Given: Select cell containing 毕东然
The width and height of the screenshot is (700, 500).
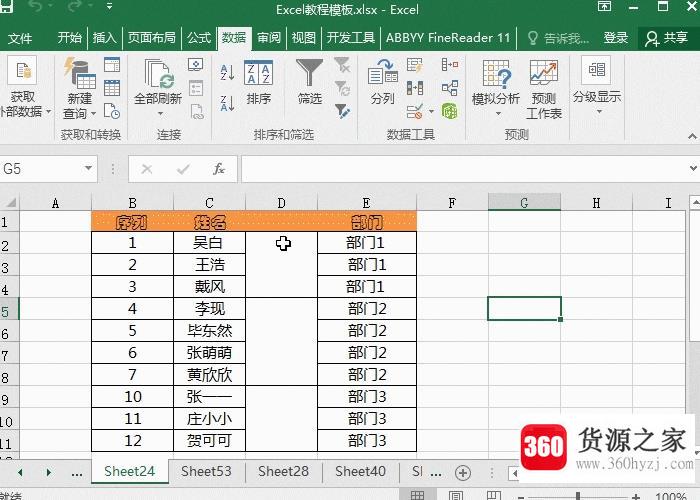Looking at the screenshot, I should [209, 331].
